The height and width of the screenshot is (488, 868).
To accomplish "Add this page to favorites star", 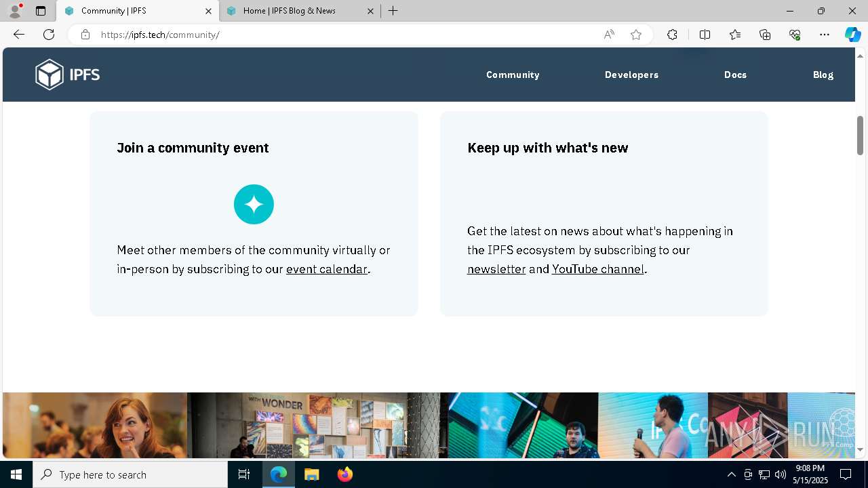I will 636,35.
